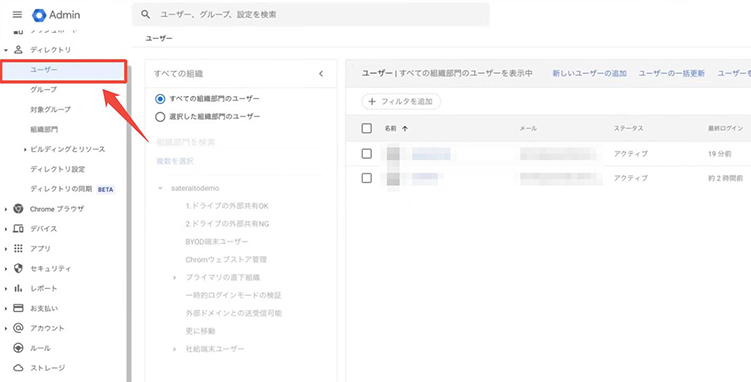This screenshot has width=751, height=382.
Task: Open ルール in the sidebar
Action: (40, 348)
